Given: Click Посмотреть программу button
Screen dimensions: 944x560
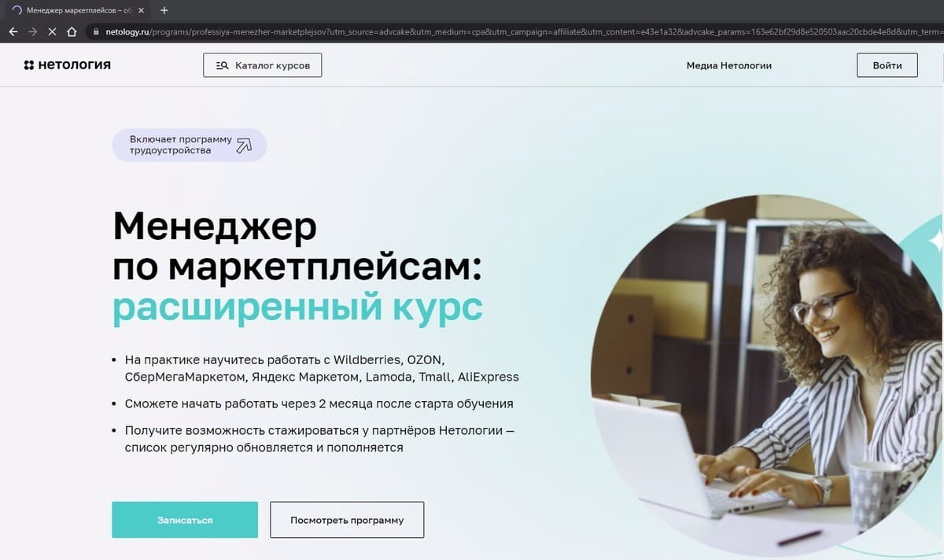Looking at the screenshot, I should click(347, 520).
